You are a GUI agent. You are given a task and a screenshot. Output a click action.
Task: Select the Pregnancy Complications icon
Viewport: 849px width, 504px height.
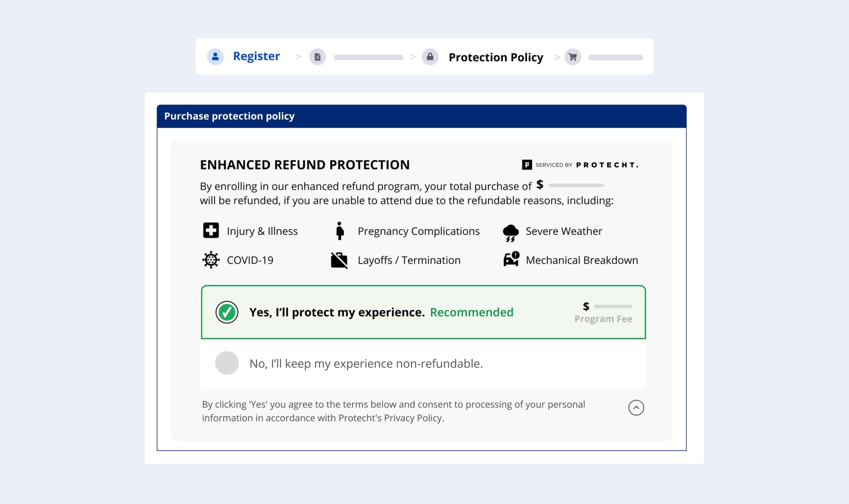coord(341,231)
